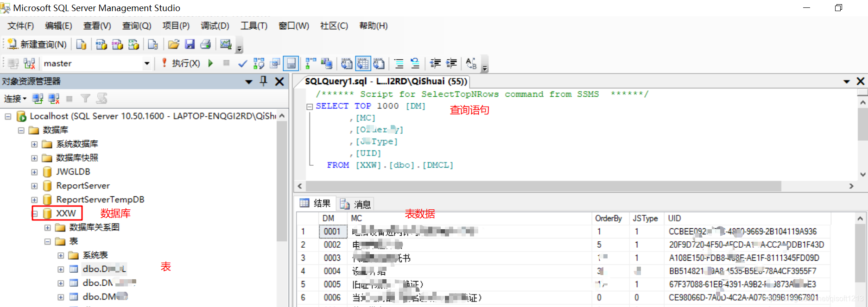The image size is (868, 307).
Task: Open the 查询(Q) menu
Action: tap(137, 26)
